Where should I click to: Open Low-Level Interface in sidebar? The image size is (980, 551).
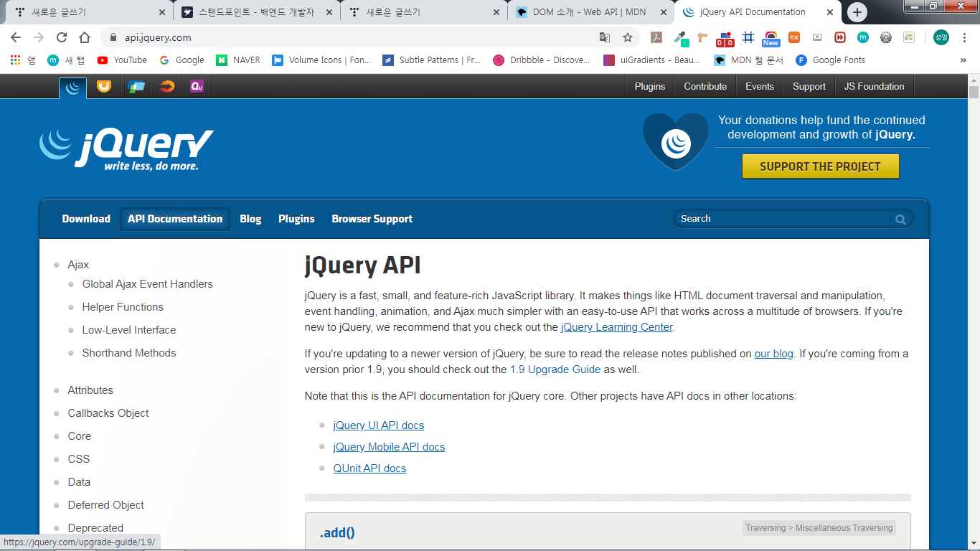tap(129, 330)
